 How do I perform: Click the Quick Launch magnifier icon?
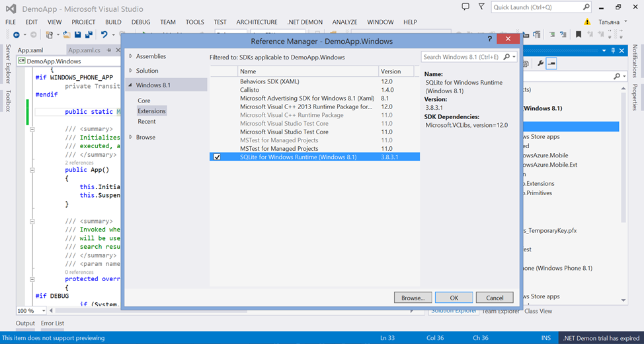pyautogui.click(x=586, y=7)
